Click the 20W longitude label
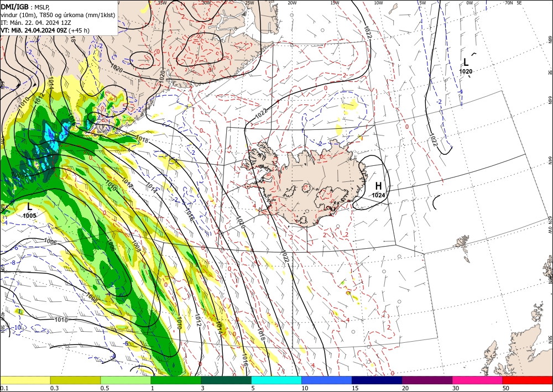The width and height of the screenshot is (553, 392). [x=292, y=3]
